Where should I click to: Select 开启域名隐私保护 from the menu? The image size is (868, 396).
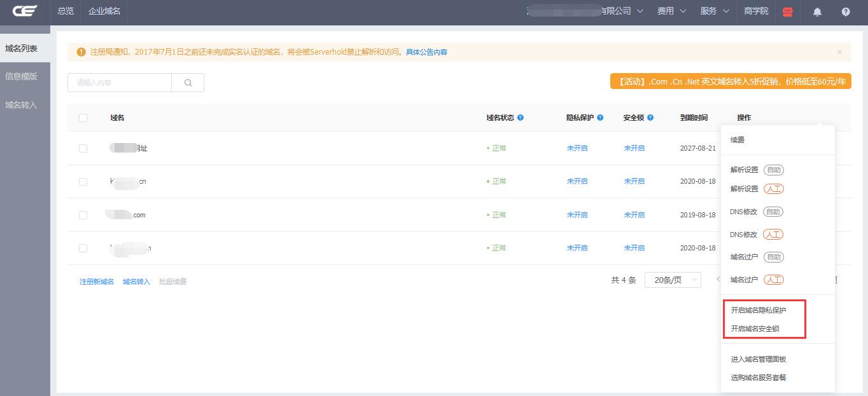click(758, 310)
